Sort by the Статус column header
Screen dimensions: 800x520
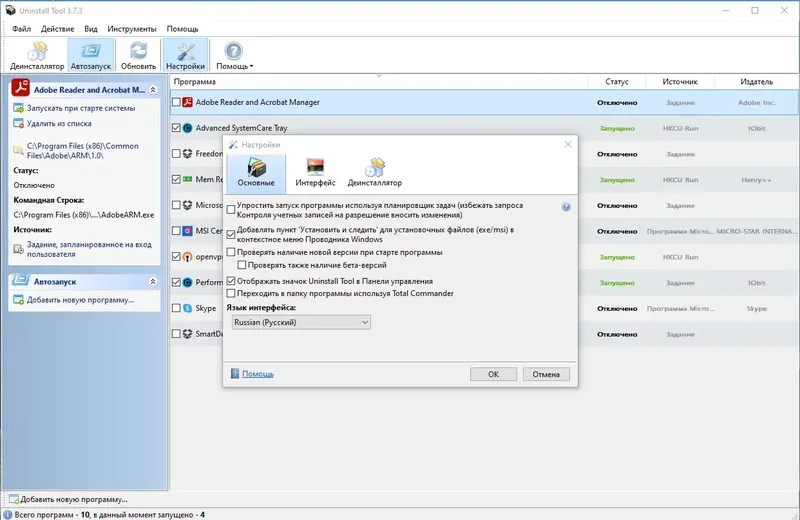(617, 82)
